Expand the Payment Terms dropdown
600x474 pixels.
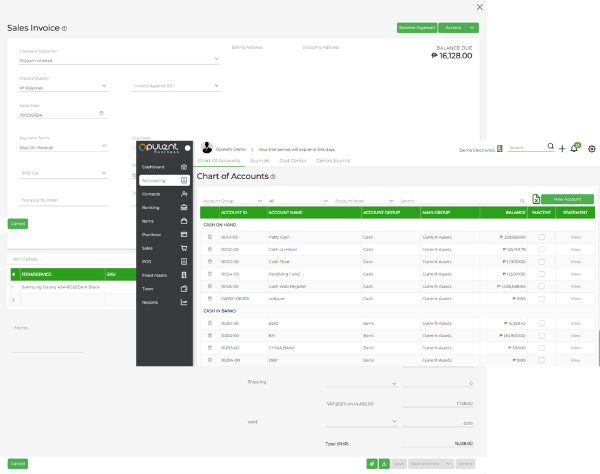pos(62,146)
